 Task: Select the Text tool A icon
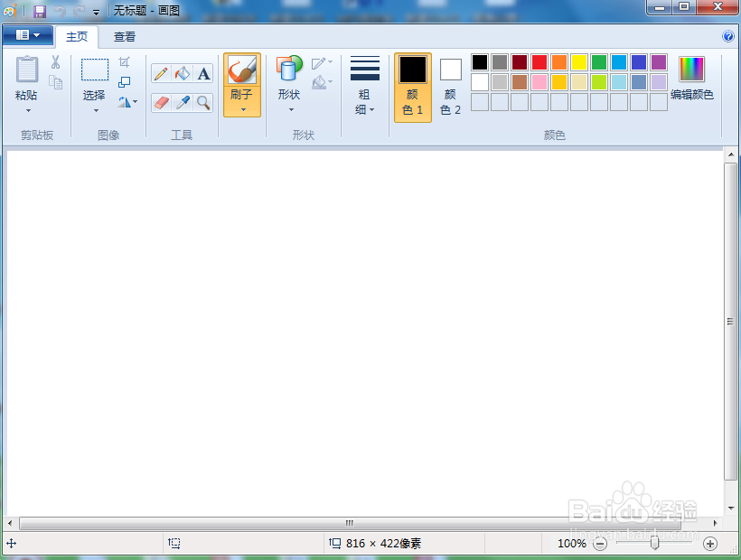[203, 74]
